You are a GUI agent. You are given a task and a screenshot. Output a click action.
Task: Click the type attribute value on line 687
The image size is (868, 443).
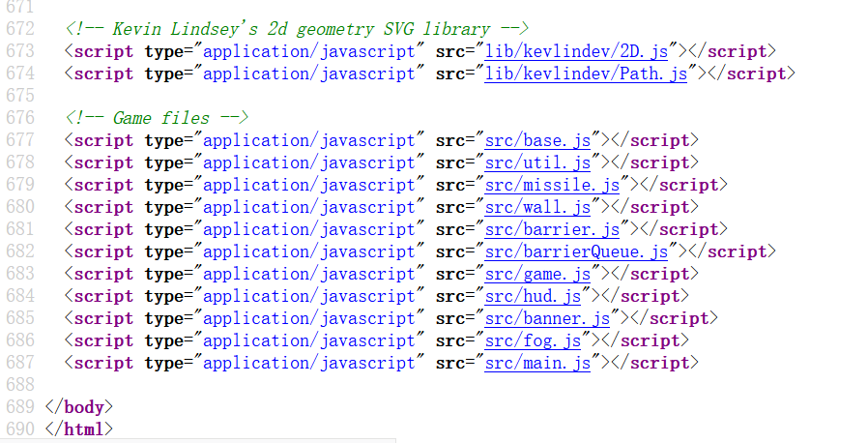[309, 363]
